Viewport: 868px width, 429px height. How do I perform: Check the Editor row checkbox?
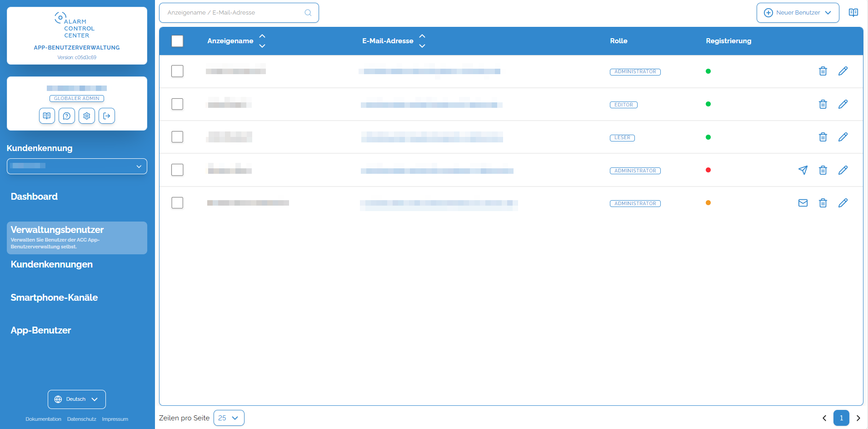pos(177,104)
